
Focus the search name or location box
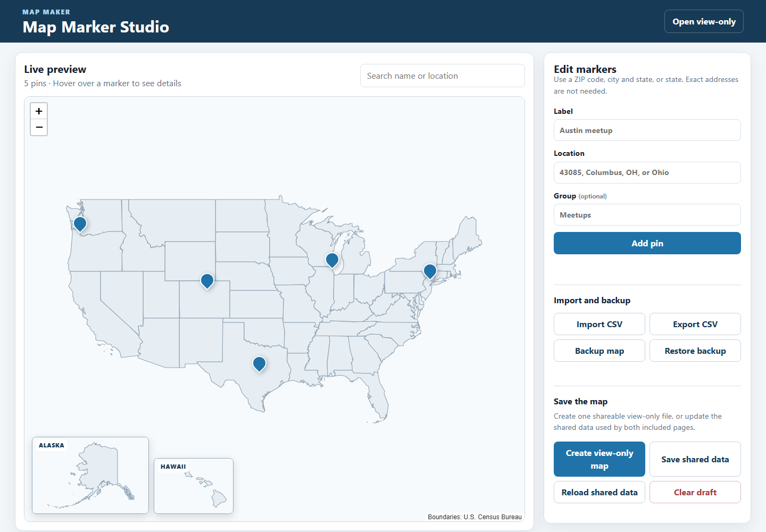(443, 76)
